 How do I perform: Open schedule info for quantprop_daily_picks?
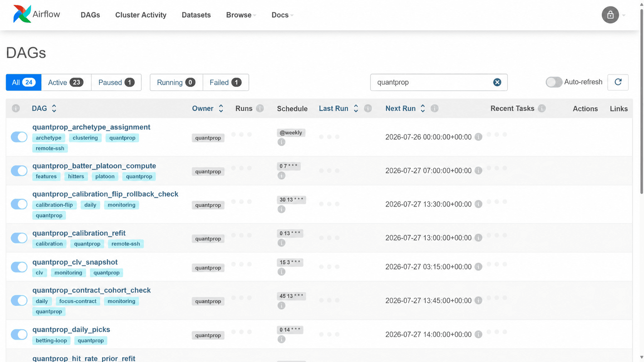pyautogui.click(x=282, y=339)
